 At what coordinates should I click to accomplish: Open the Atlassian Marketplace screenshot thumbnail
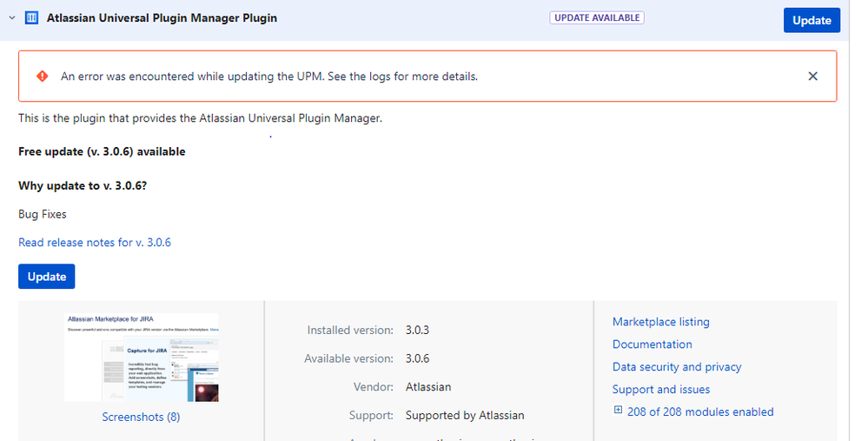click(141, 357)
